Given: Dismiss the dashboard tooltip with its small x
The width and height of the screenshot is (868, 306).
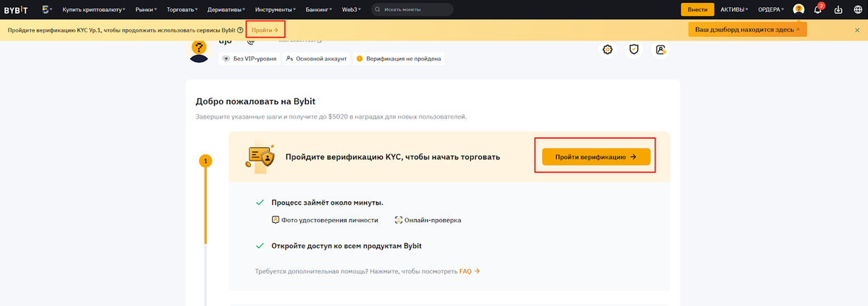Looking at the screenshot, I should pyautogui.click(x=798, y=29).
